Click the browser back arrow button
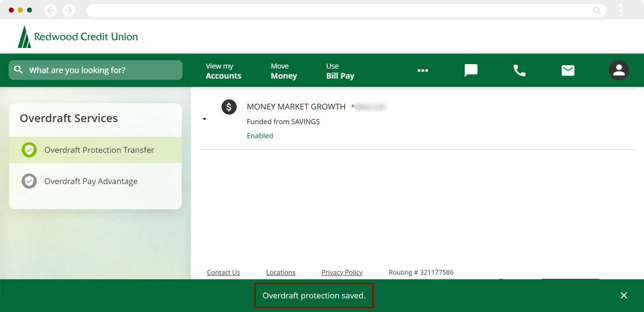 50,11
